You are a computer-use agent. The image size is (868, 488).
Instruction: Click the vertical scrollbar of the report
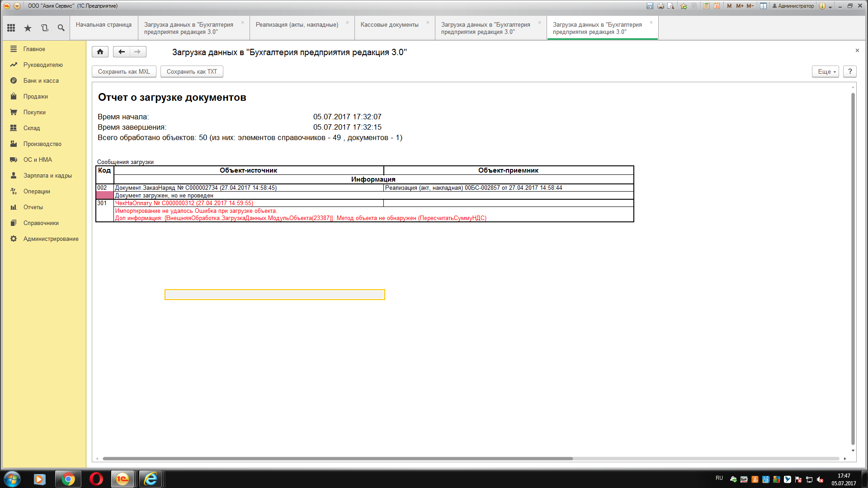tap(853, 269)
